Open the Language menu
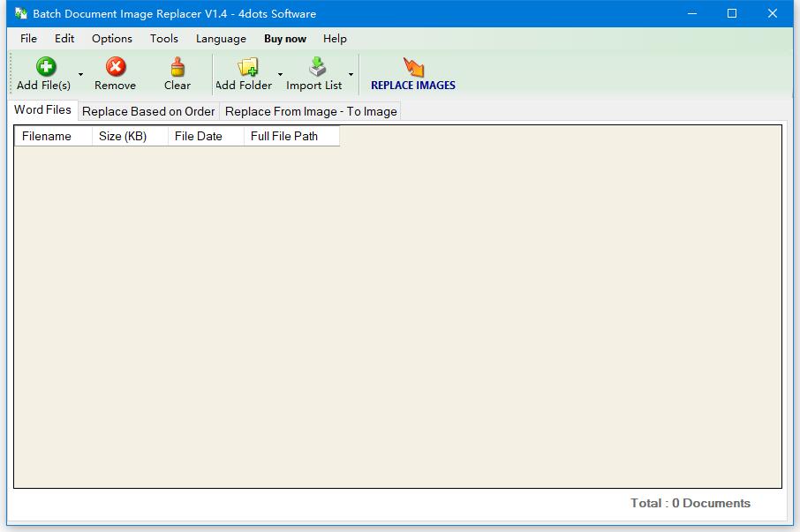This screenshot has width=800, height=532. click(221, 39)
